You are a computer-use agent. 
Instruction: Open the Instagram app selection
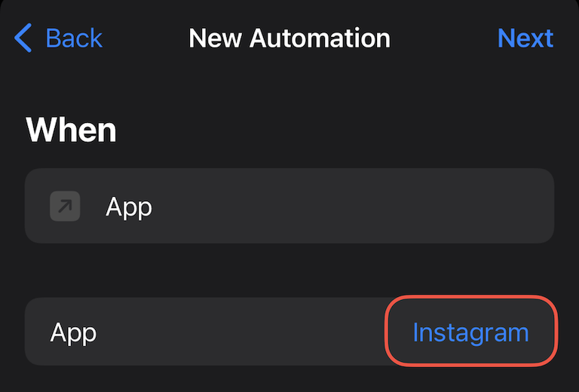click(470, 332)
